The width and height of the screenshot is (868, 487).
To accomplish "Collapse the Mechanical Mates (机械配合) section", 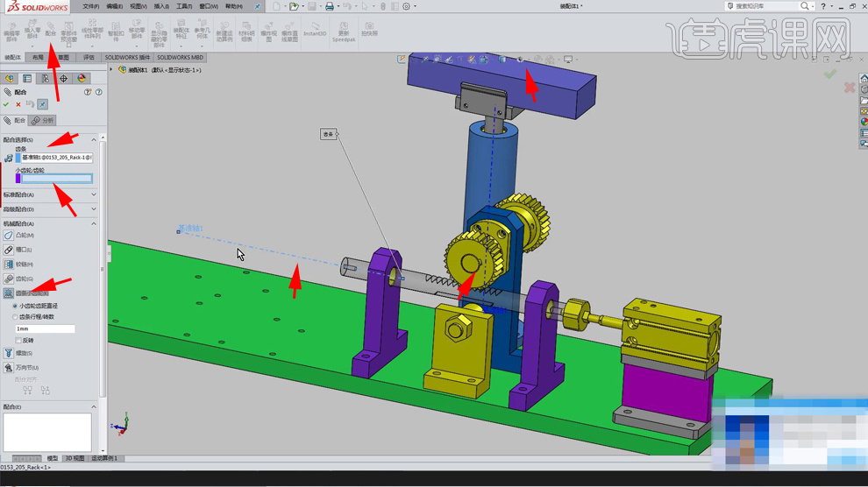I will point(94,223).
